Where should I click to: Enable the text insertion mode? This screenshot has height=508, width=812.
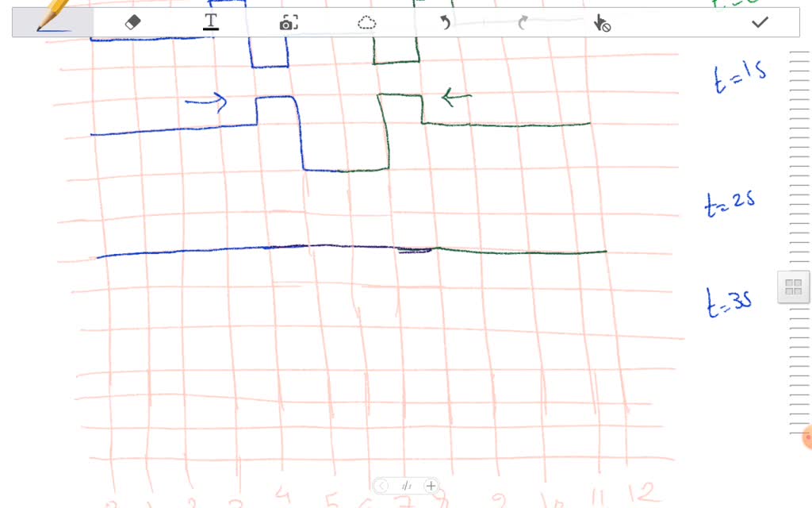[x=210, y=22]
